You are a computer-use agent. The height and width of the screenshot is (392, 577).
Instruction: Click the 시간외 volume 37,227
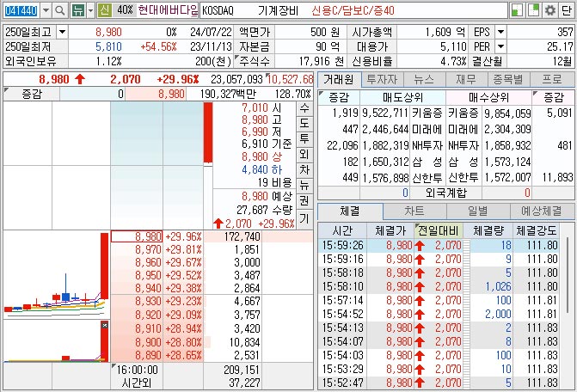pyautogui.click(x=244, y=383)
